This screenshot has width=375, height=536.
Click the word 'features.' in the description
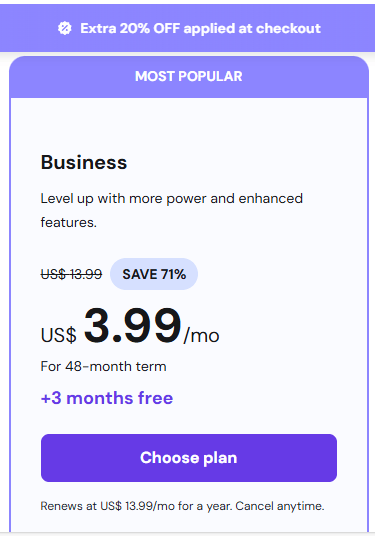tap(69, 222)
